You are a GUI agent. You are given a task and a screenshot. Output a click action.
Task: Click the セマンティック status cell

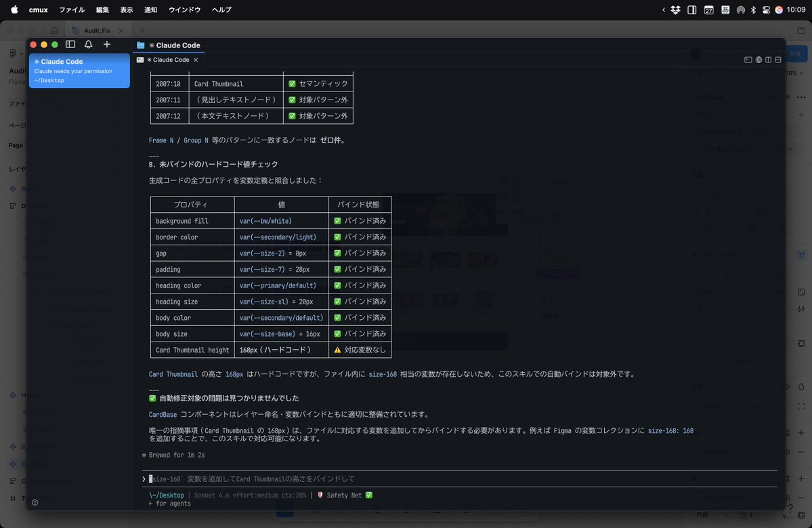tap(318, 83)
